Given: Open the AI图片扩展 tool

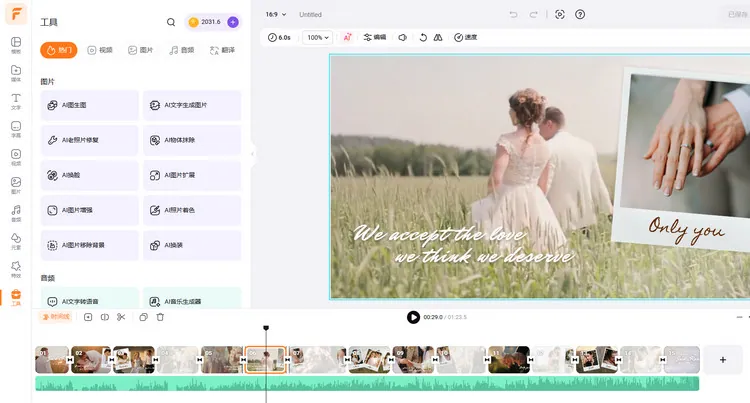Looking at the screenshot, I should coord(192,175).
